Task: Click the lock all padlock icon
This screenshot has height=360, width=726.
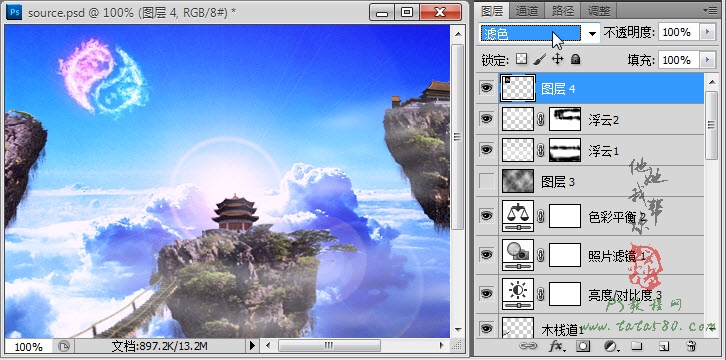Action: click(x=575, y=59)
